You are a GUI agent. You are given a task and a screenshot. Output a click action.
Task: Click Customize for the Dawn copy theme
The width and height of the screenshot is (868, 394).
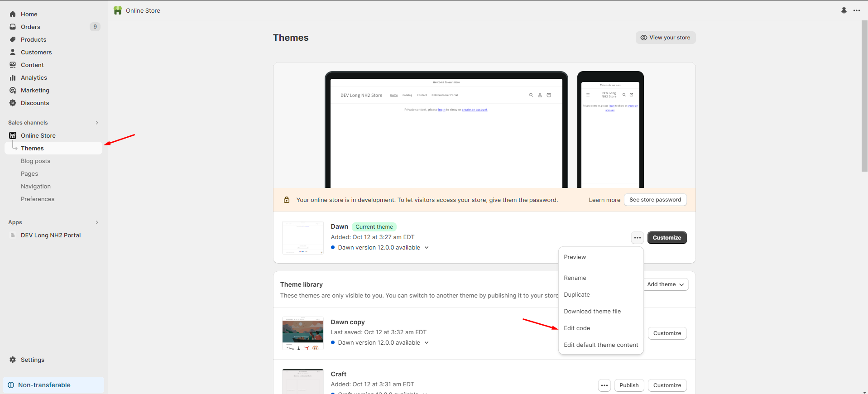click(667, 333)
